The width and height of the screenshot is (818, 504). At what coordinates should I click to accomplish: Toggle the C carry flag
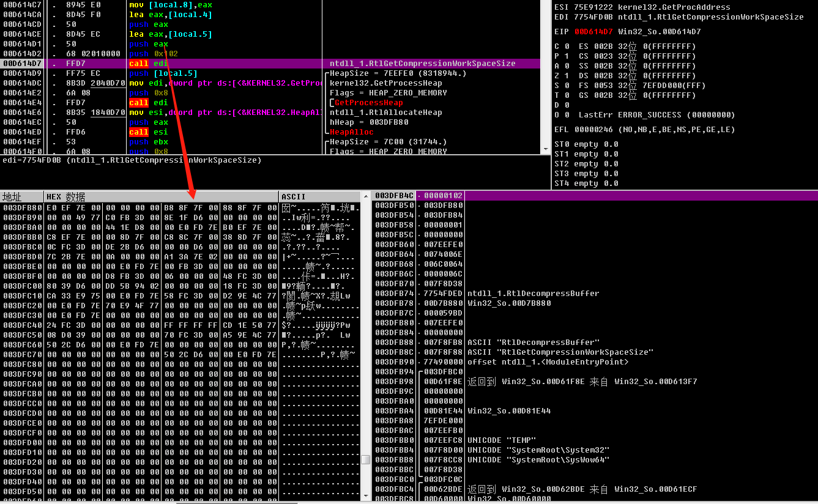(562, 46)
